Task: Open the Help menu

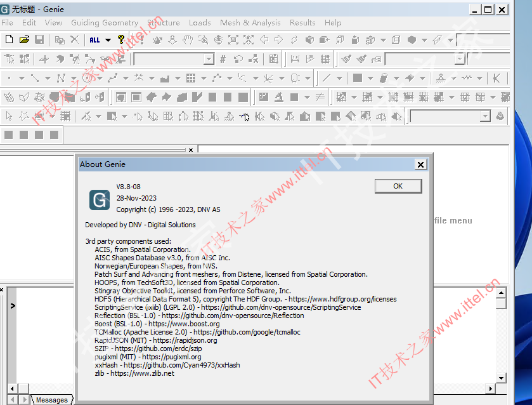Action: (x=333, y=23)
